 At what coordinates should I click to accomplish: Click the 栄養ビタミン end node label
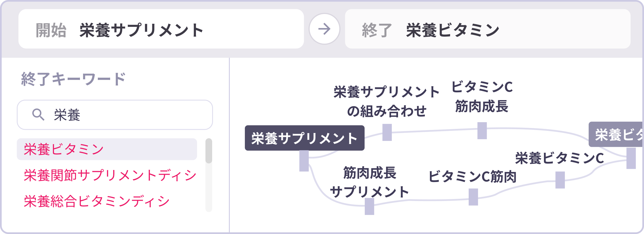tap(616, 134)
